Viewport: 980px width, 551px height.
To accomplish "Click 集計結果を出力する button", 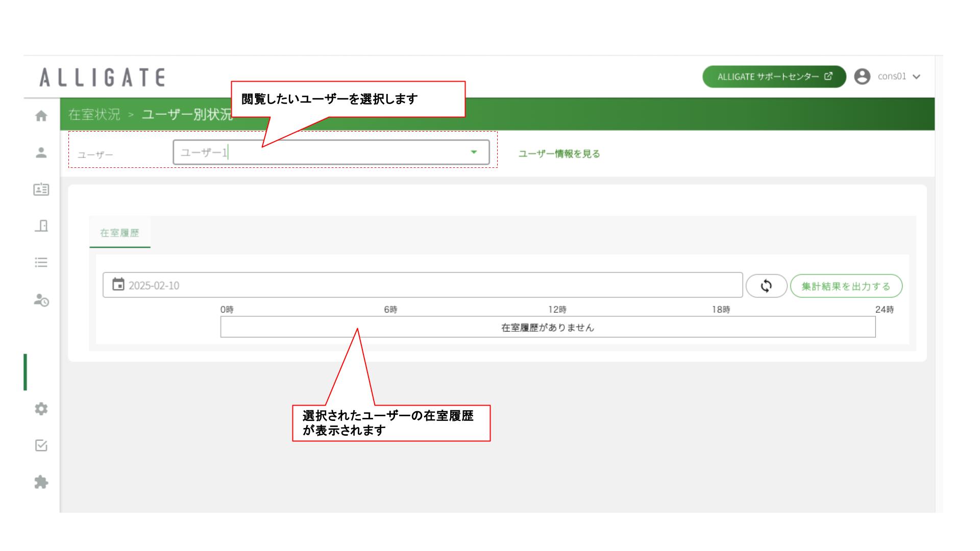I will click(846, 286).
